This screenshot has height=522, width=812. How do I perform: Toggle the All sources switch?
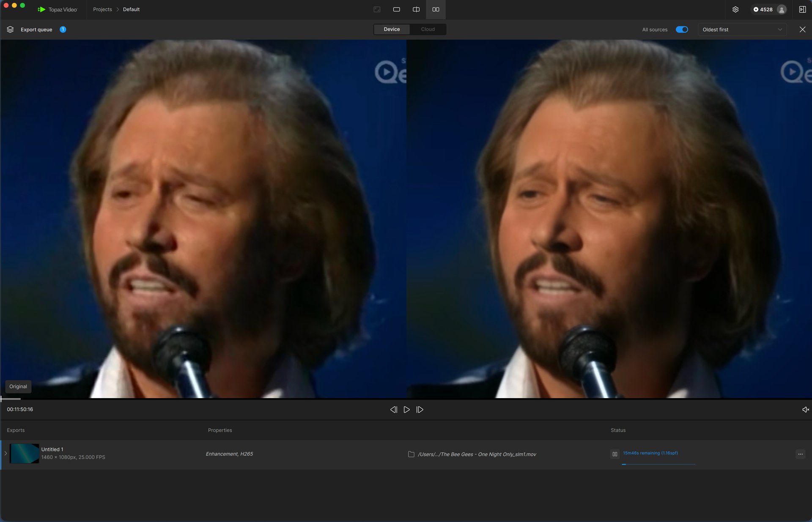pos(682,30)
